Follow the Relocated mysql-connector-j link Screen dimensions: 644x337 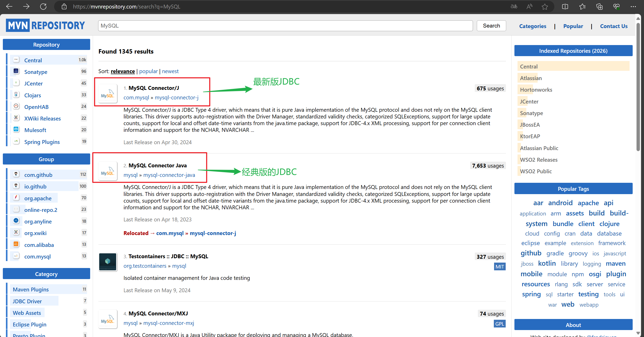213,233
